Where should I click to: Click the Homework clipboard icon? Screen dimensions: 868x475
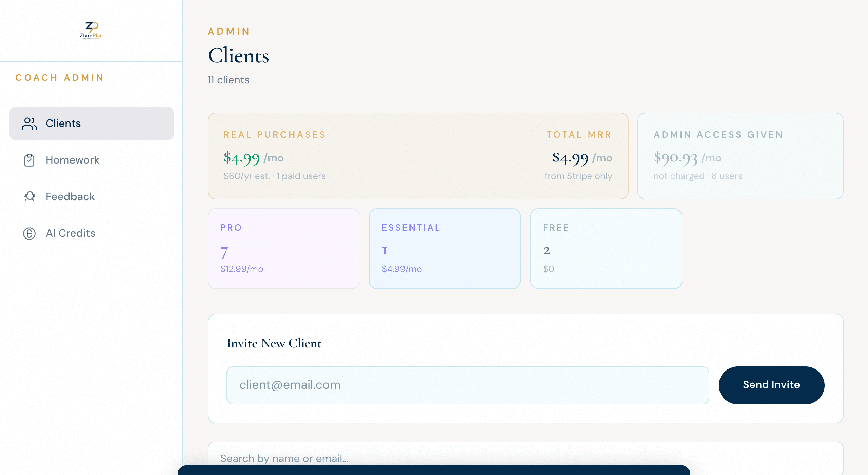[29, 160]
